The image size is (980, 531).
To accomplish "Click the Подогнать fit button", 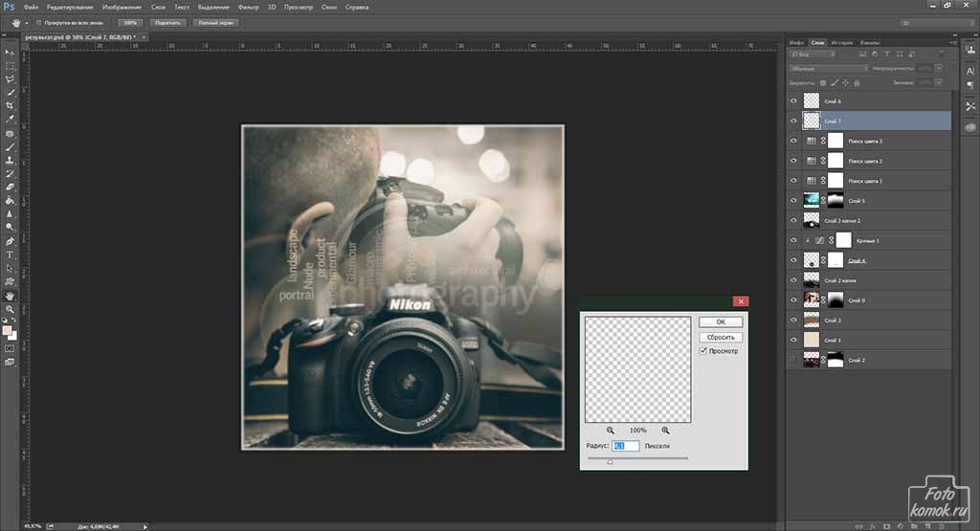I will (x=168, y=23).
